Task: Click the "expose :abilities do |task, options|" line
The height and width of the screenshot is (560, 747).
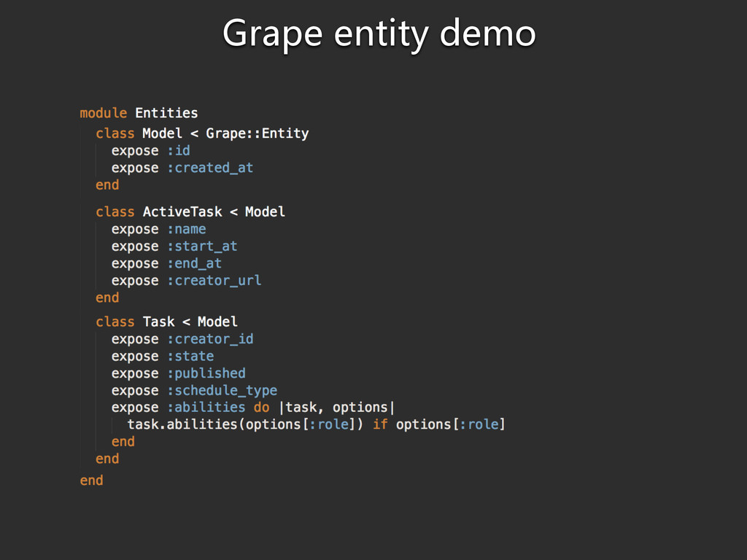Action: tap(253, 408)
